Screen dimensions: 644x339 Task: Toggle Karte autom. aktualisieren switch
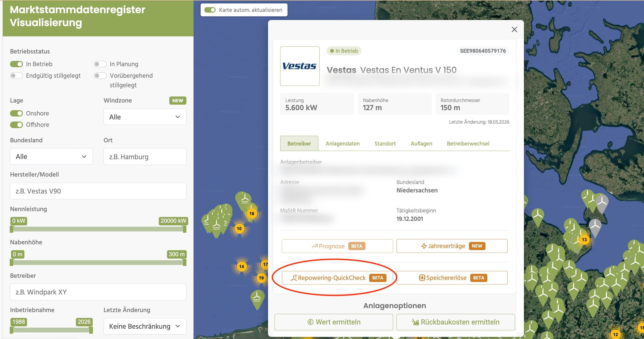[x=210, y=10]
